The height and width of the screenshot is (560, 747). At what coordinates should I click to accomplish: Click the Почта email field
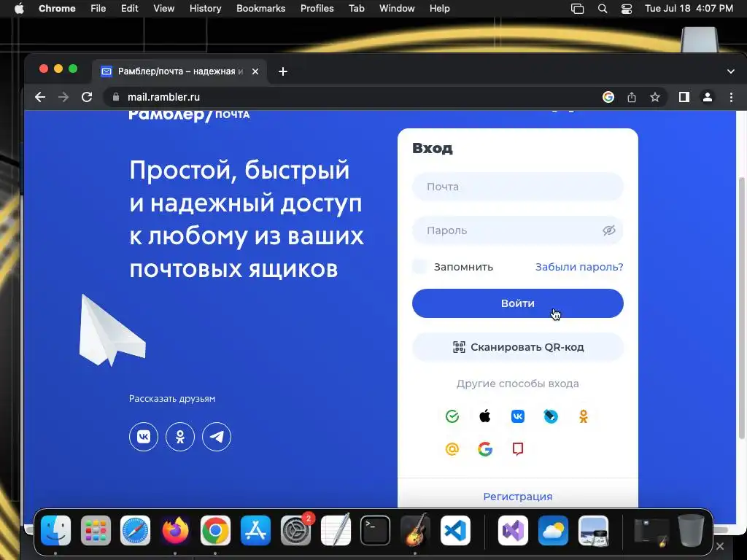point(518,187)
